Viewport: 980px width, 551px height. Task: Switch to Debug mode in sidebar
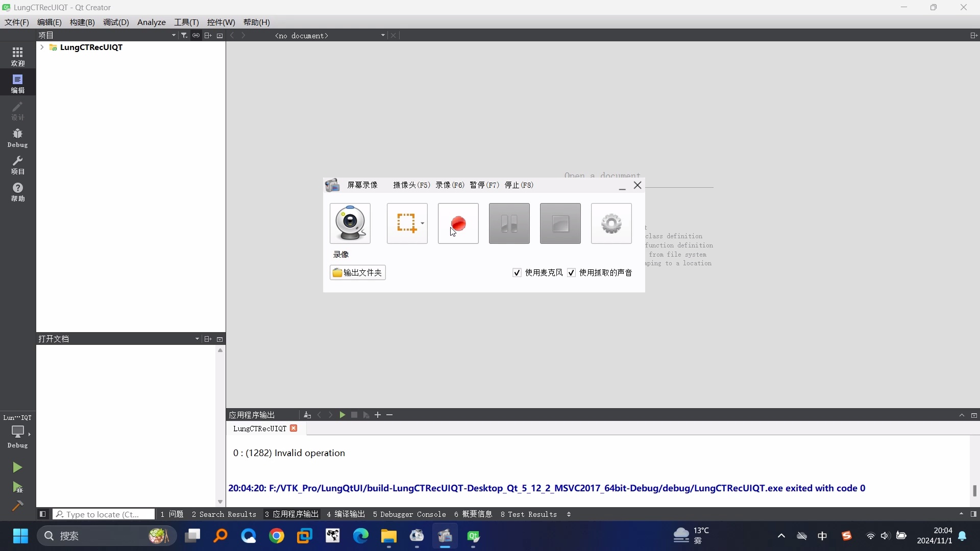17,138
